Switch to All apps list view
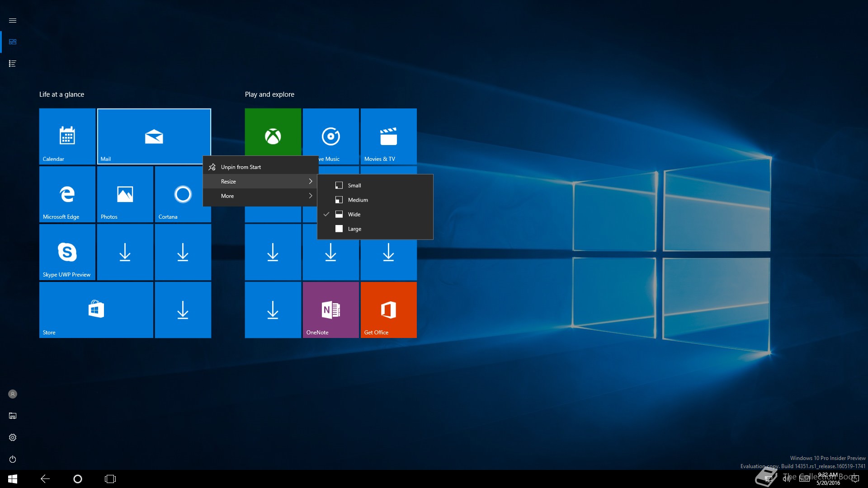The image size is (868, 488). coord(13,63)
